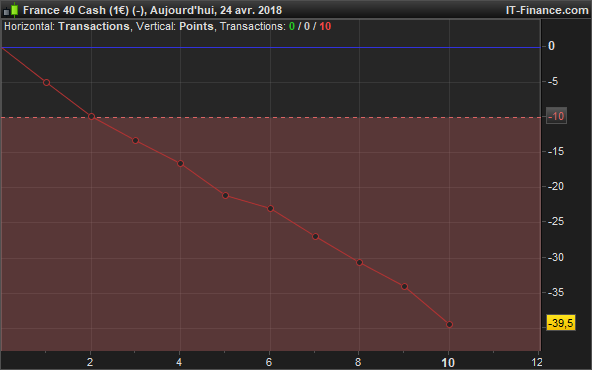Select the data point at transaction 6
Viewport: 592px width, 370px height.
tap(270, 208)
